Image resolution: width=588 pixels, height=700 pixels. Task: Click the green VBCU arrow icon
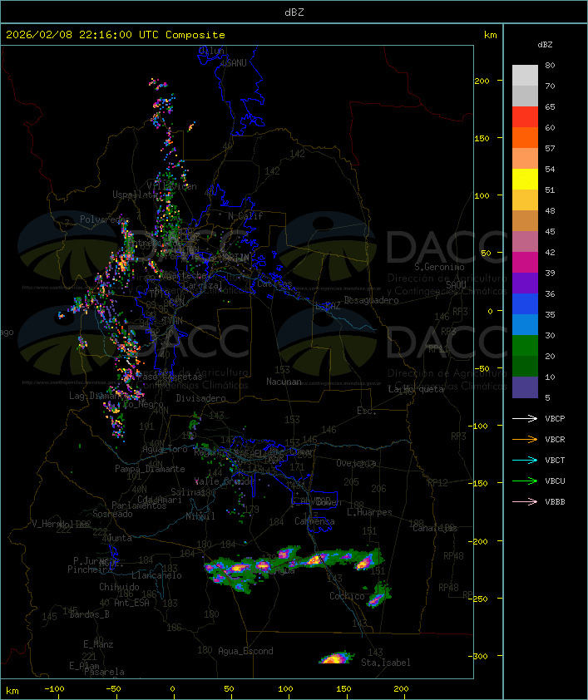coord(525,481)
